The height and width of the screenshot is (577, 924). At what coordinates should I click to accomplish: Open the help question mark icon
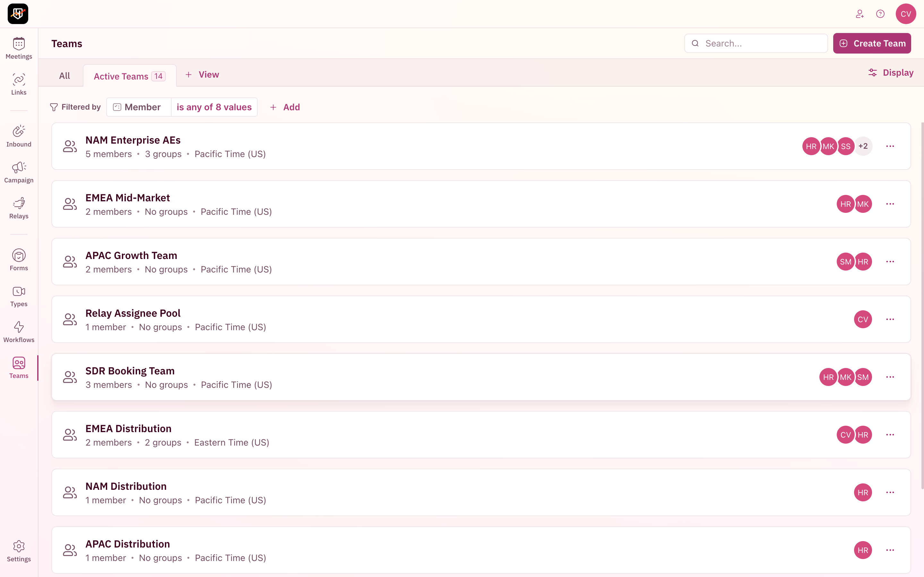[x=880, y=14]
